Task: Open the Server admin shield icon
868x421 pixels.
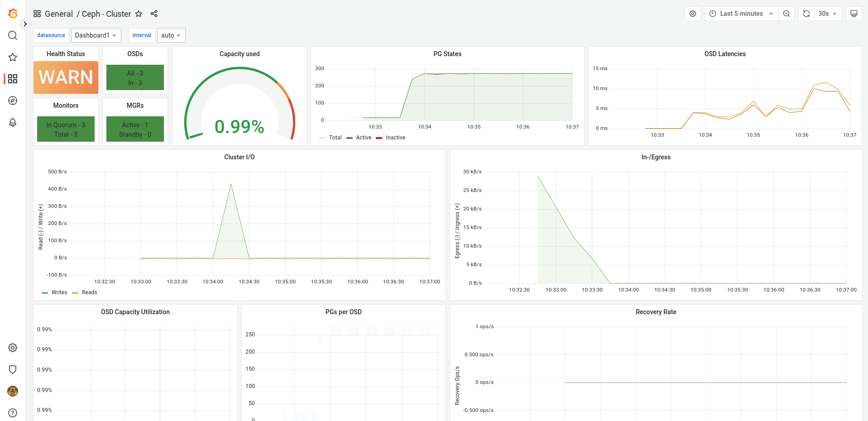Action: click(13, 369)
